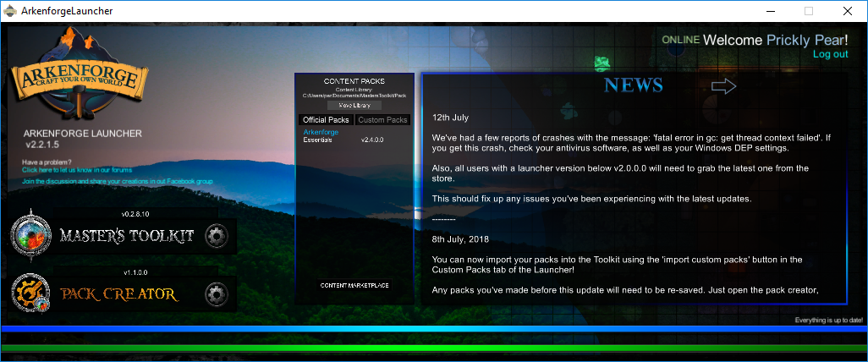Viewport: 868px width, 362px height.
Task: Launch Master's Toolkit
Action: point(127,235)
